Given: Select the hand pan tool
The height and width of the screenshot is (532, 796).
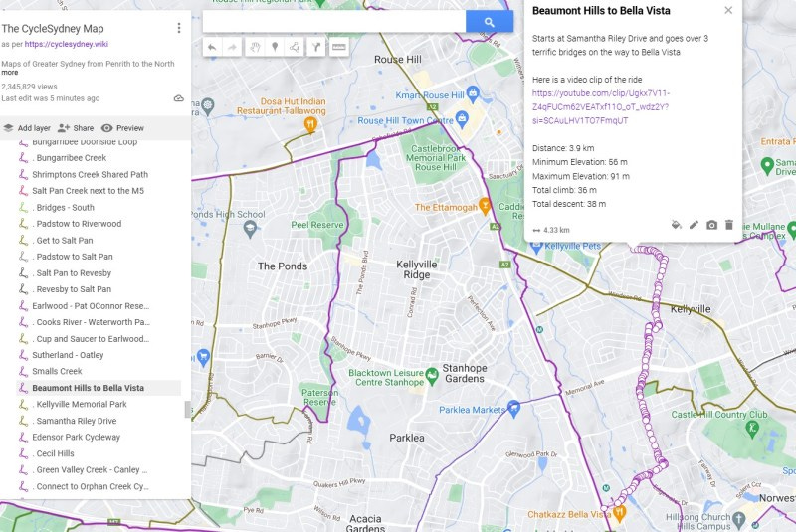Looking at the screenshot, I should pyautogui.click(x=255, y=47).
